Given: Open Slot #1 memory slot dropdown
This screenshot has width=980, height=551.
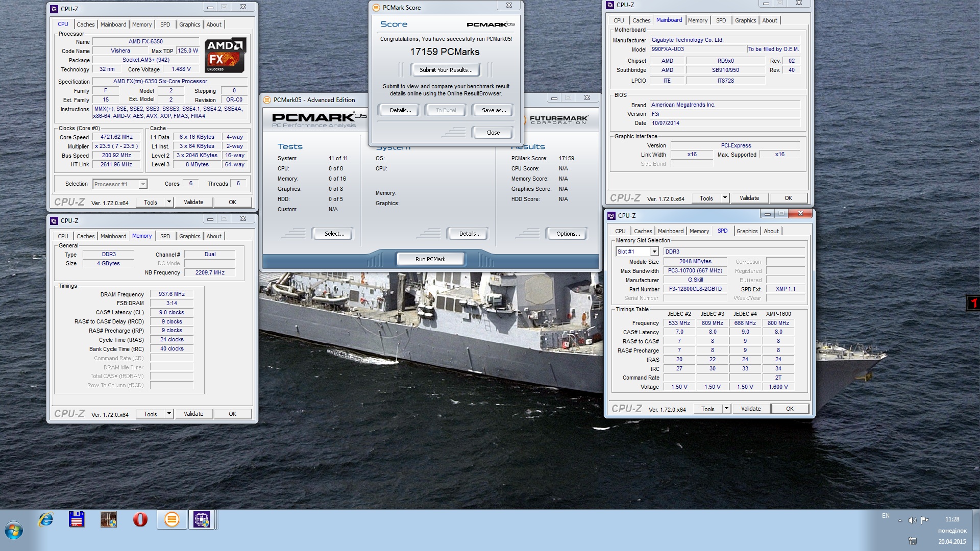Looking at the screenshot, I should click(x=637, y=252).
